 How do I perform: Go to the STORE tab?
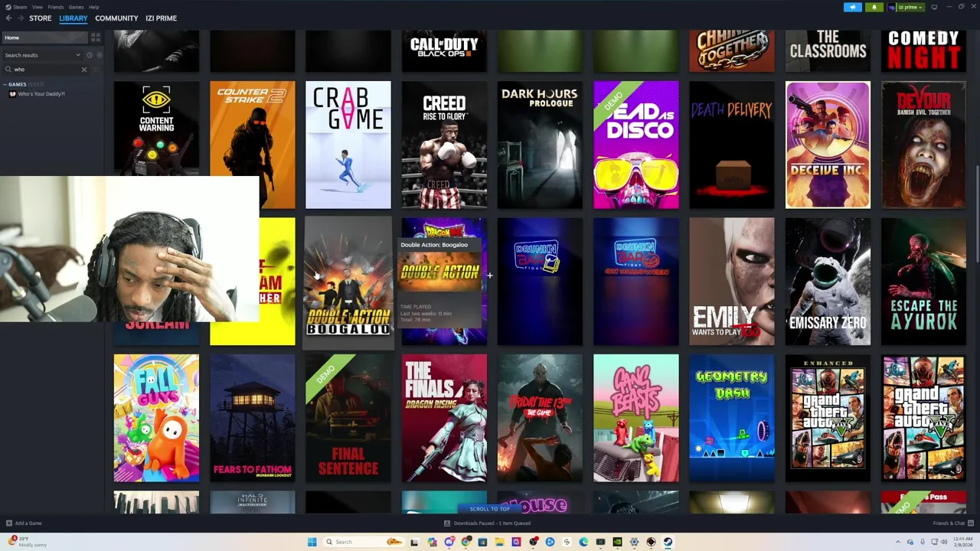click(x=41, y=18)
